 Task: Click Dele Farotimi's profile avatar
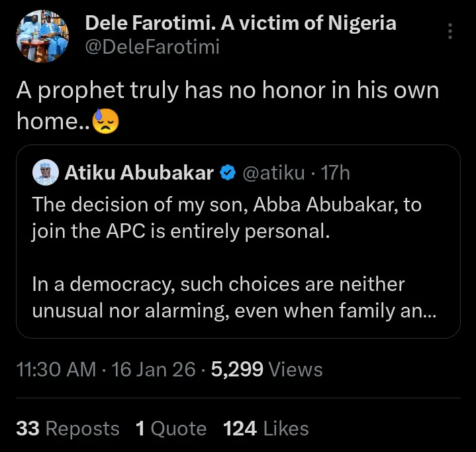(x=42, y=36)
